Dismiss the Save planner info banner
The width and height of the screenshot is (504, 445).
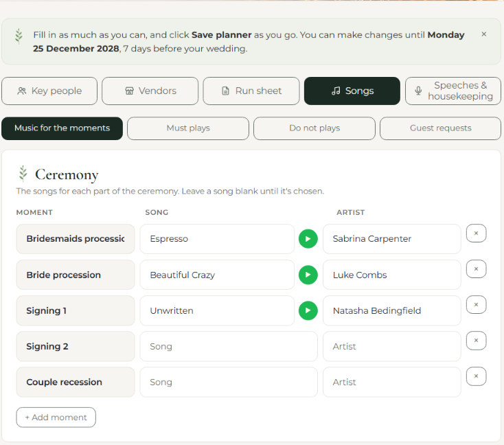click(484, 34)
